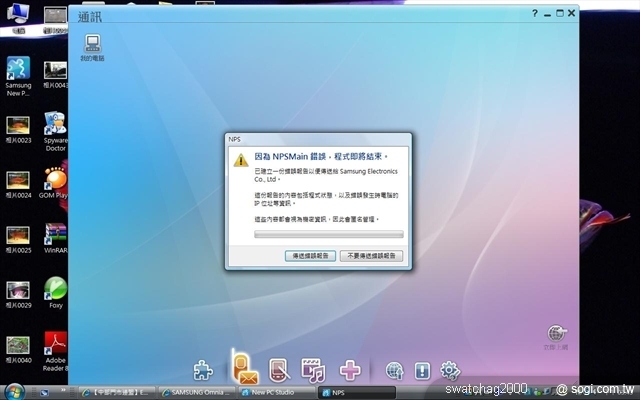Open the Computer icon on the desktop
640x400 pixels.
[18, 18]
